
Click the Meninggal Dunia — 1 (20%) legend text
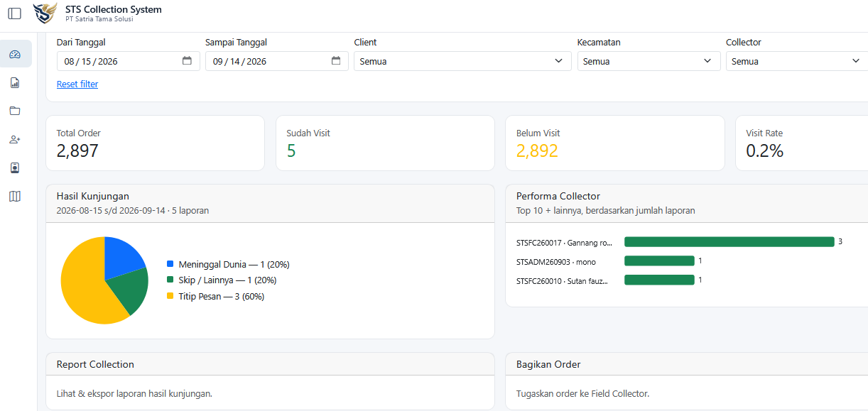click(x=234, y=265)
